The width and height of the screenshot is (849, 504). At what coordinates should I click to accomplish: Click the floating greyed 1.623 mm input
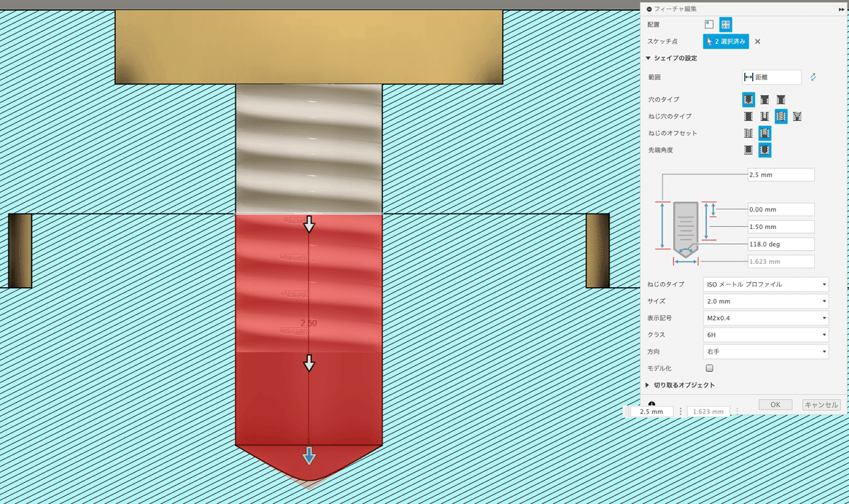[x=708, y=411]
